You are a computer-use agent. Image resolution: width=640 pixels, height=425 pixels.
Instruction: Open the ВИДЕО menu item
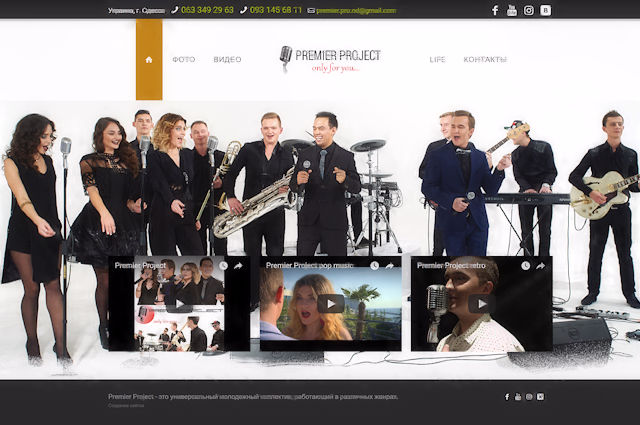(x=227, y=60)
